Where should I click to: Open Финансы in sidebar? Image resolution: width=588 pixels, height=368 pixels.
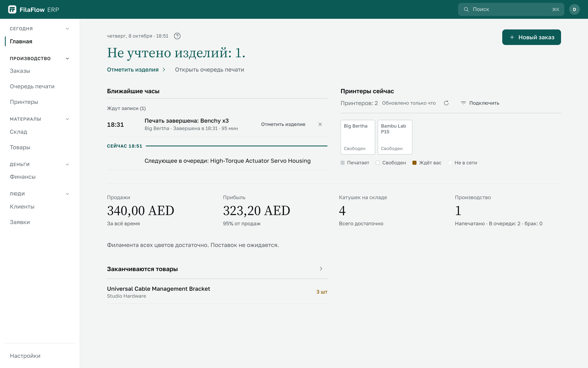tap(40, 177)
